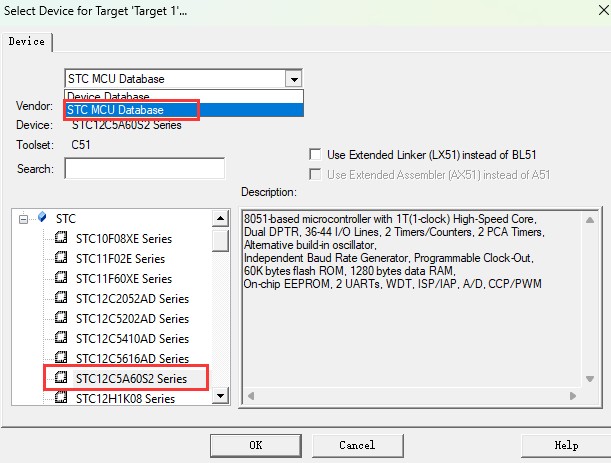Select STC11F02E Series in tree
The height and width of the screenshot is (463, 611).
[120, 259]
